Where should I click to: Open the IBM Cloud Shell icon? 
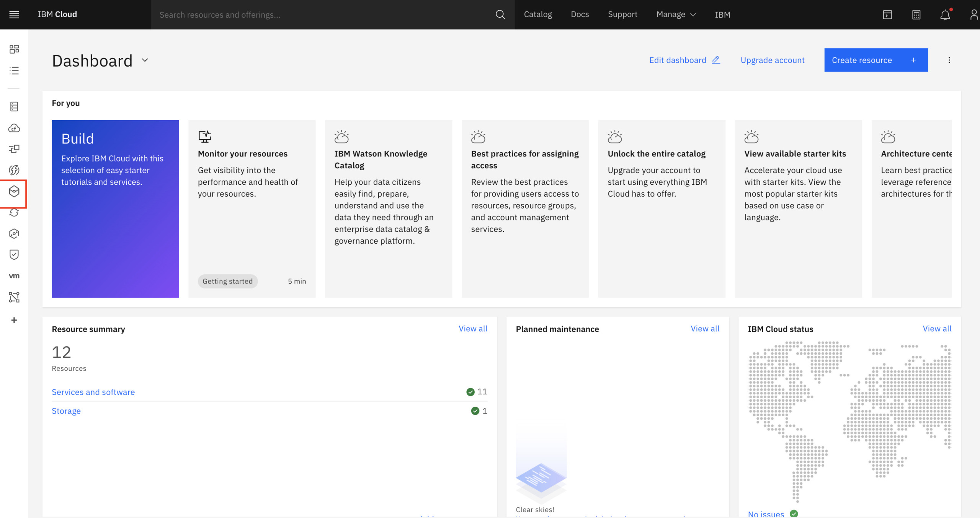coord(887,15)
